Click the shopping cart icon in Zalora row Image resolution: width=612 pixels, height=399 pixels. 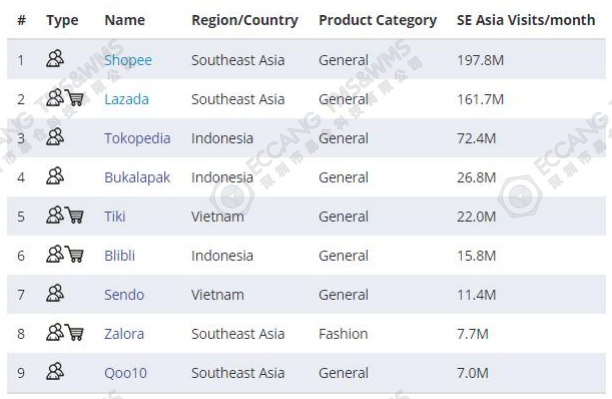(x=74, y=332)
